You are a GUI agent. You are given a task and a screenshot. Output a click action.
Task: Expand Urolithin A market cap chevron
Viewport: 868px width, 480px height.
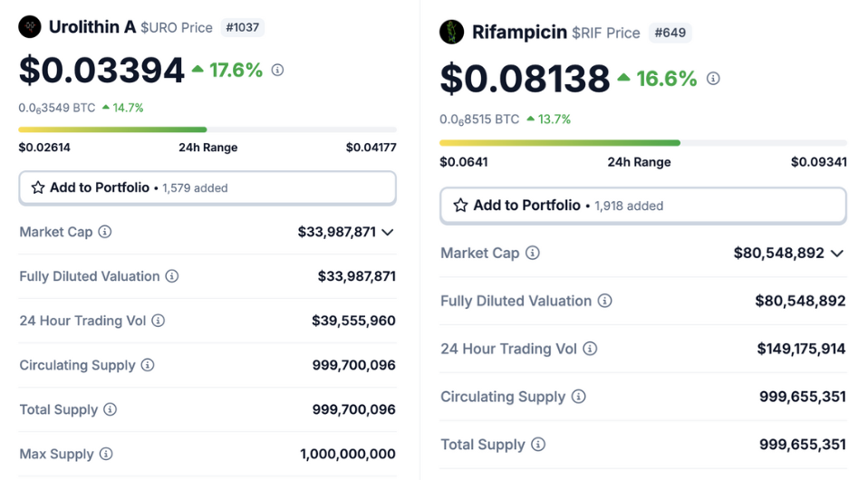pyautogui.click(x=388, y=232)
